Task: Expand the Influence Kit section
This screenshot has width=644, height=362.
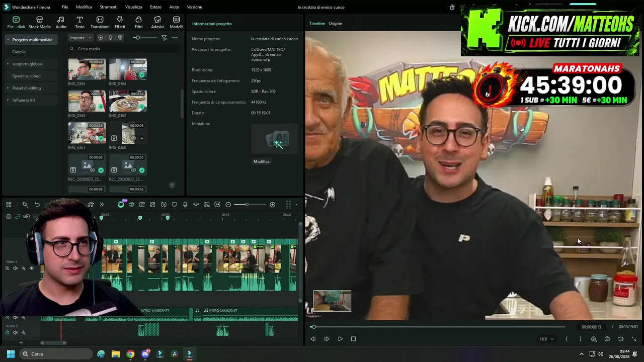Action: pyautogui.click(x=8, y=100)
